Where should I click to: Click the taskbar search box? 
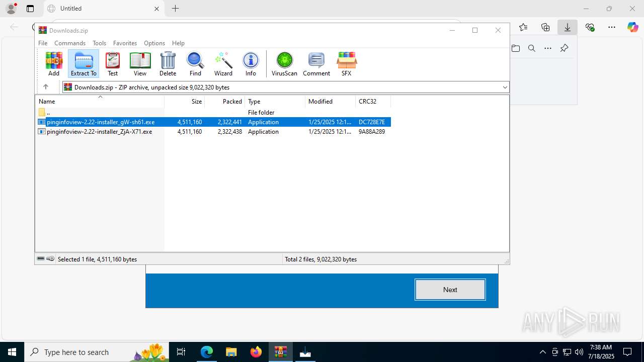click(97, 352)
